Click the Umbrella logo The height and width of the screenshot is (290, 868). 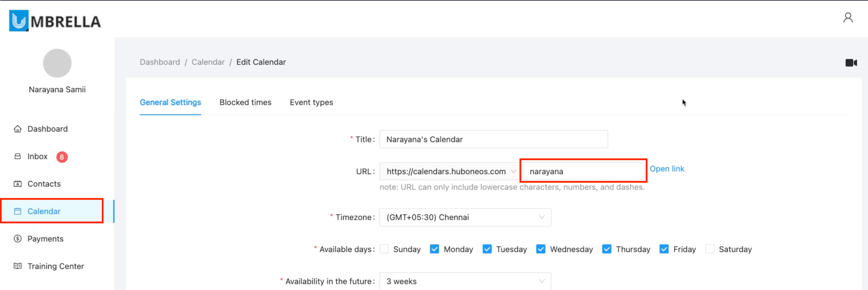click(x=55, y=21)
